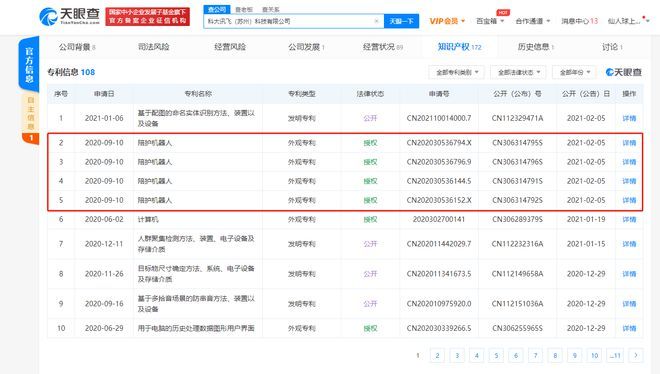
Task: Open 详情 for patent CN306314791S
Action: tap(629, 181)
